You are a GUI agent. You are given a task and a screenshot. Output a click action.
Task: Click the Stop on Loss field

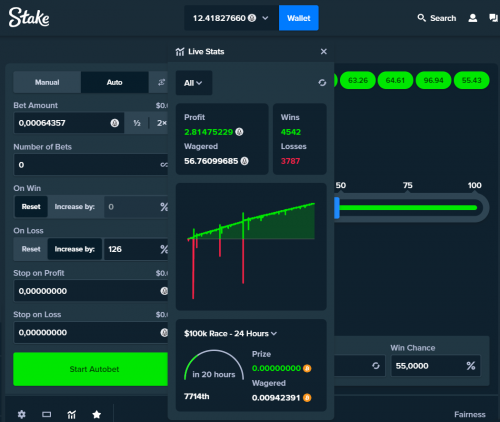point(91,332)
